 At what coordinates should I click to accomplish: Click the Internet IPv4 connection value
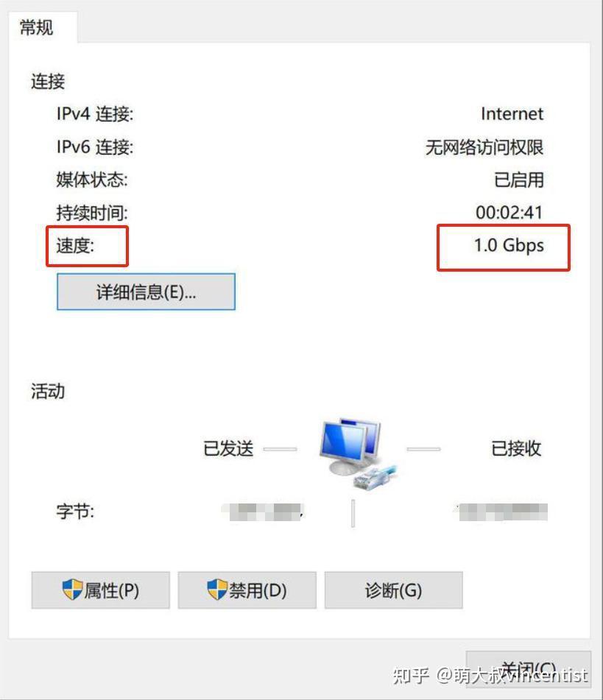coord(512,114)
